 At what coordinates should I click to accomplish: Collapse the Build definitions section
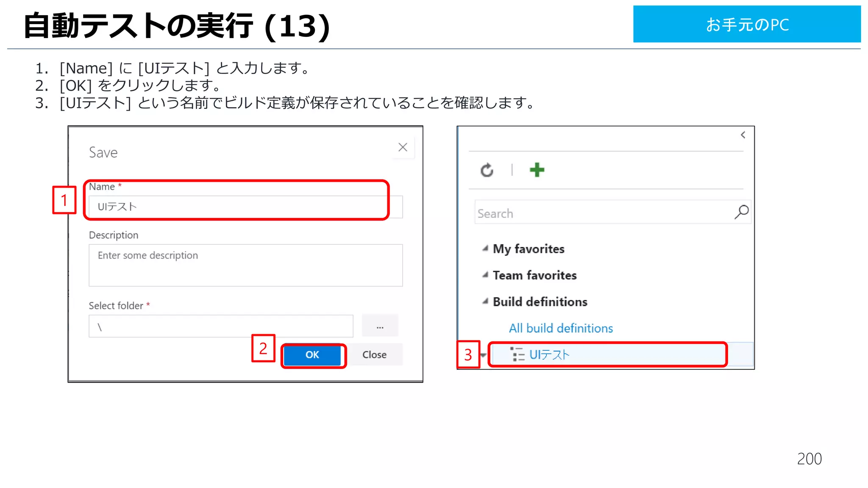click(485, 301)
